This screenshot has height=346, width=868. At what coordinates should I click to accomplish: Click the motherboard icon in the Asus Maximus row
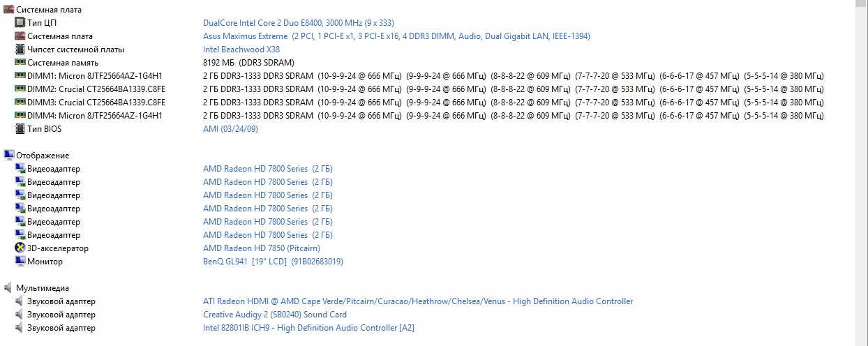[20, 36]
